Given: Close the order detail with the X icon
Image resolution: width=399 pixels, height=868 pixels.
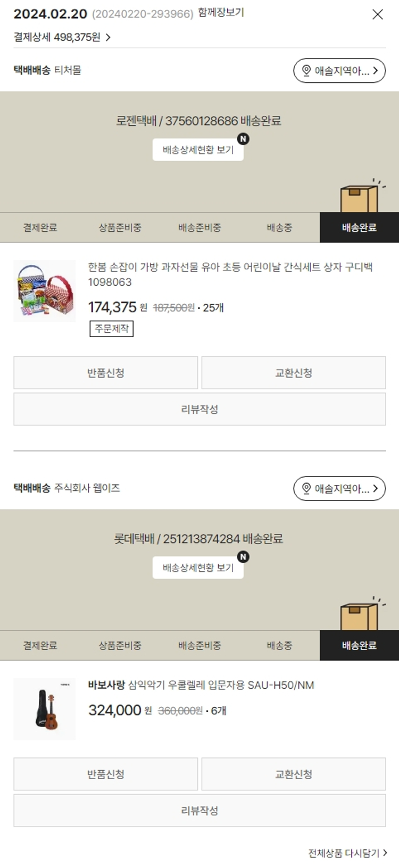Looking at the screenshot, I should point(378,14).
